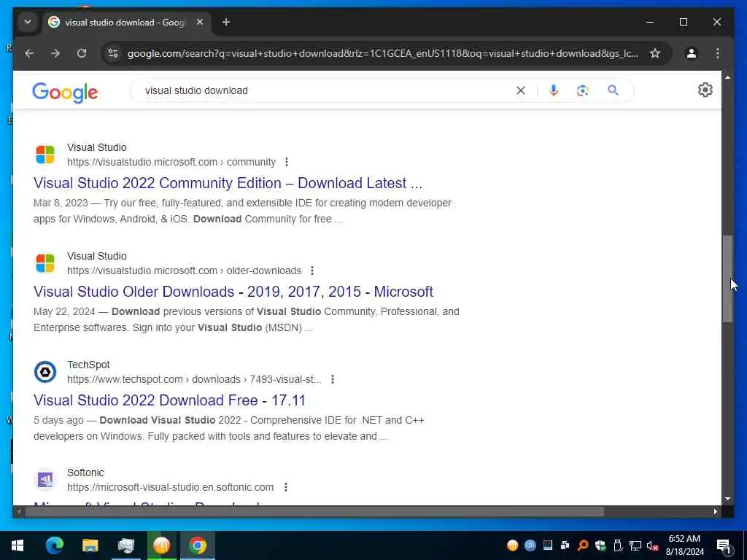This screenshot has width=747, height=560.
Task: Click the vertical scrollbar thumb
Action: [727, 279]
